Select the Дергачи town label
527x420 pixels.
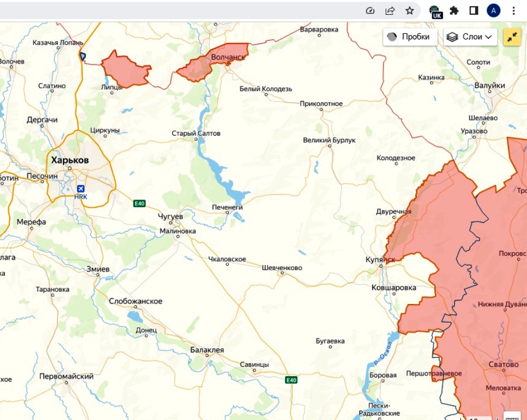[42, 120]
